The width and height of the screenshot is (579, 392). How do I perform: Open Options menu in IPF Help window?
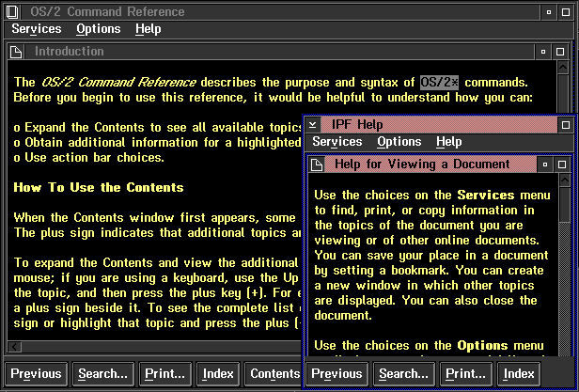399,142
